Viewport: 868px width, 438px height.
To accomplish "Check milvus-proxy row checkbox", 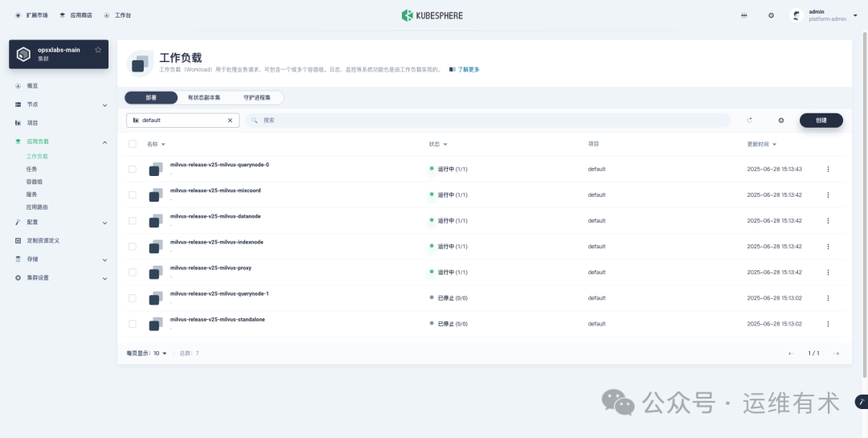I will coord(133,272).
